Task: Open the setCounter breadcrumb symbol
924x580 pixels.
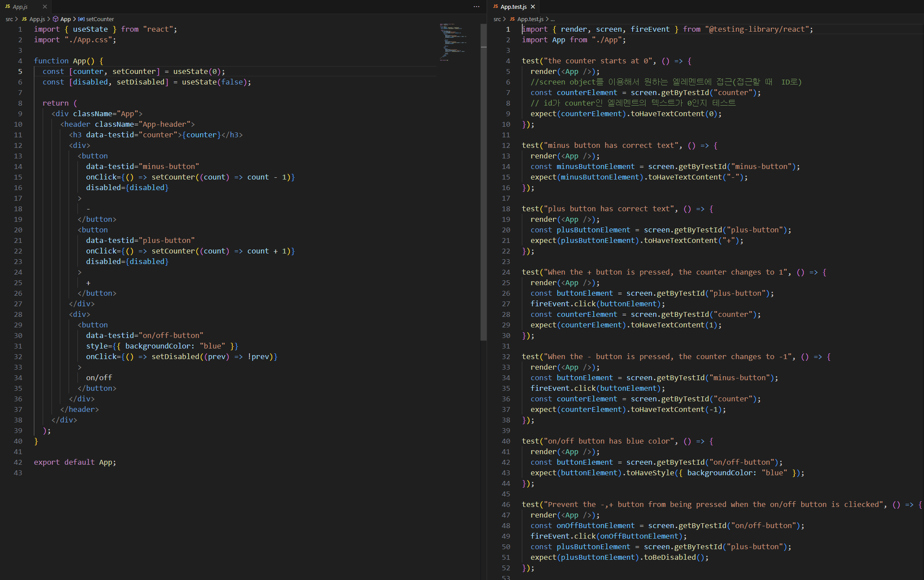Action: click(x=100, y=19)
